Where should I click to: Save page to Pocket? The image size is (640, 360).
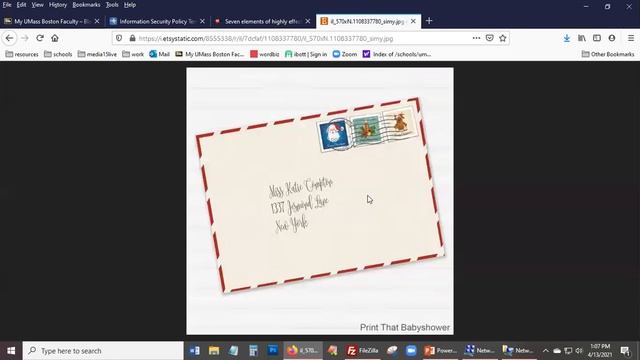tap(489, 38)
